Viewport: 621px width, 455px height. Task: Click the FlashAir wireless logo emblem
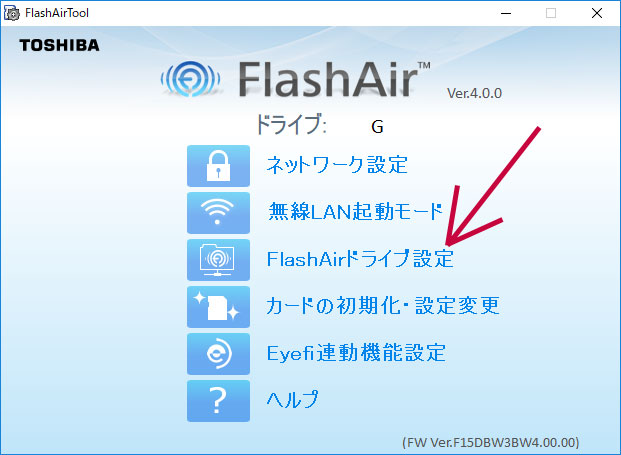[x=190, y=79]
